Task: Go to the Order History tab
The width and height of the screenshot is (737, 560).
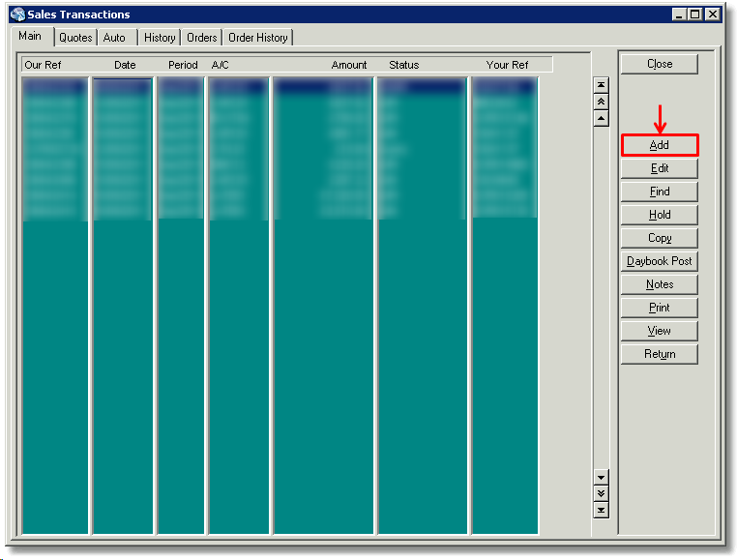Action: click(x=258, y=38)
